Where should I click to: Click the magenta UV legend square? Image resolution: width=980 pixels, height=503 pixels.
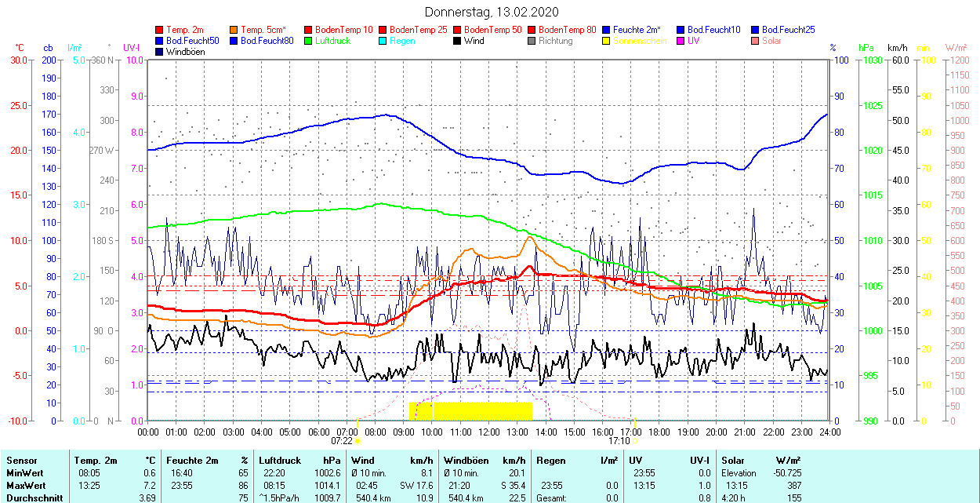681,41
